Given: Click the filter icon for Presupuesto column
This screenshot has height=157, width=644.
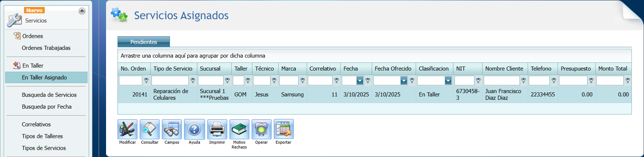Looking at the screenshot, I should pos(591,81).
